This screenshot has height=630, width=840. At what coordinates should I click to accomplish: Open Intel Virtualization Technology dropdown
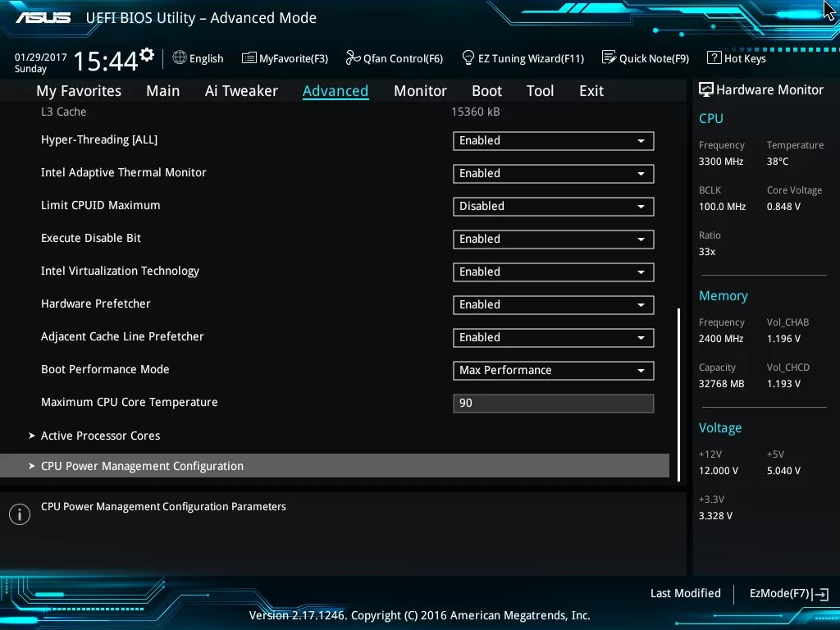554,272
